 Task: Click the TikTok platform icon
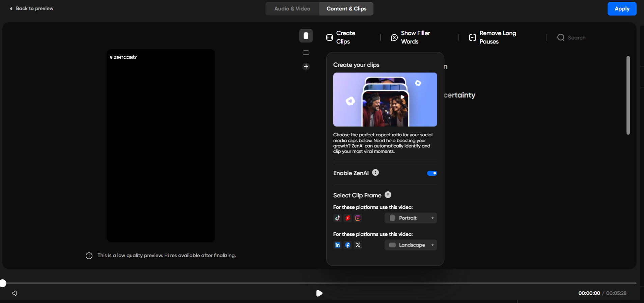coord(337,218)
